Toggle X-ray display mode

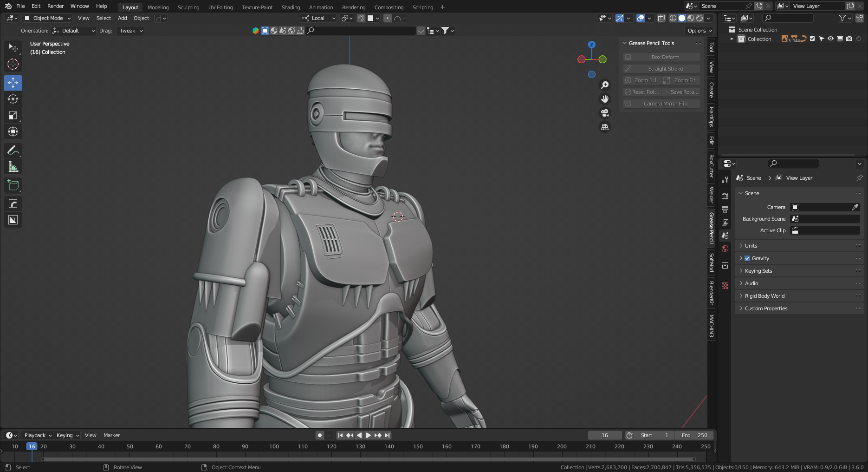661,18
